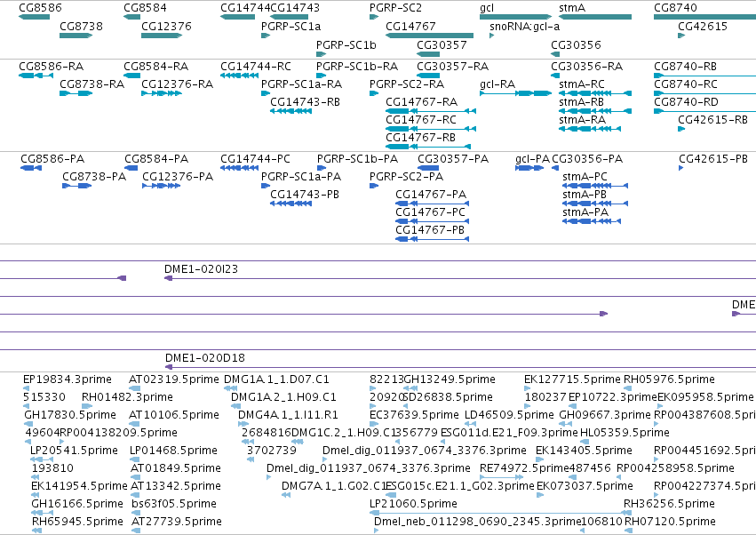Select the CG12376 gene arrow
This screenshot has height=535, width=756.
coord(162,36)
